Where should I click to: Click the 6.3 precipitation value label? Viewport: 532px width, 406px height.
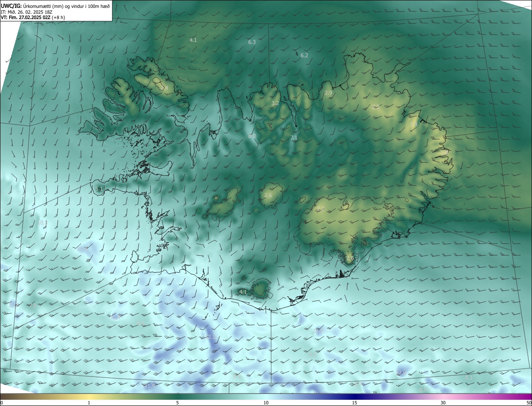tap(252, 42)
